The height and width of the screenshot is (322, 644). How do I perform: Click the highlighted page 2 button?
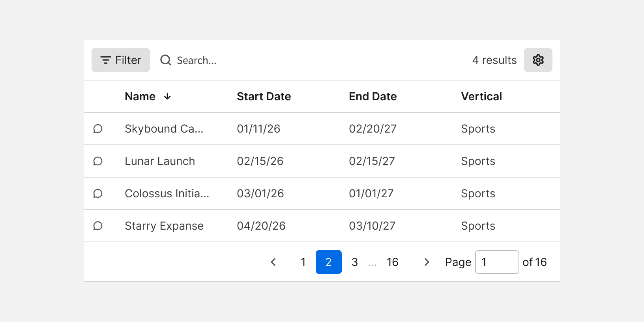click(x=328, y=262)
